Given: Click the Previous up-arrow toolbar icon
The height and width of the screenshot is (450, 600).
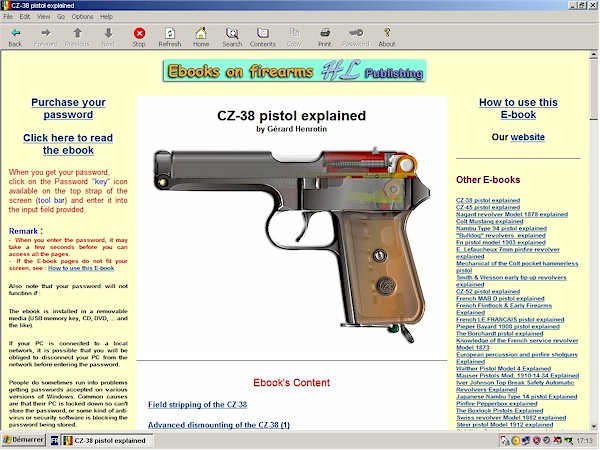Looking at the screenshot, I should point(77,33).
